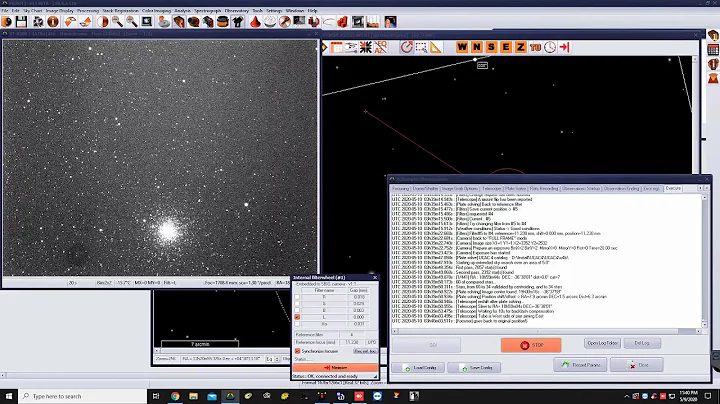Image resolution: width=720 pixels, height=404 pixels.
Task: Click the zoom in magnifier toolbar icon
Action: click(132, 22)
